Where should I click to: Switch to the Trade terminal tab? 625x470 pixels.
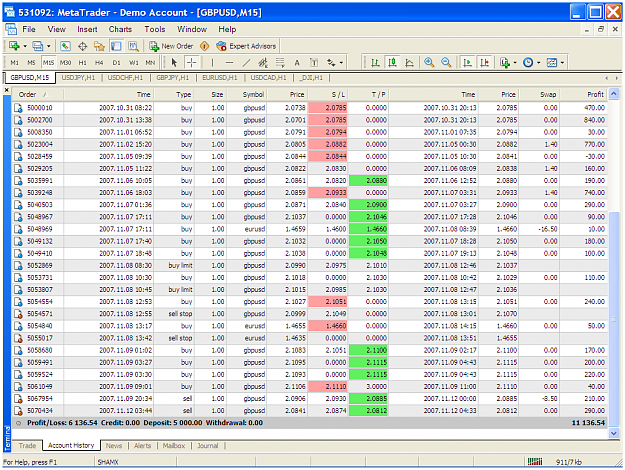27,446
